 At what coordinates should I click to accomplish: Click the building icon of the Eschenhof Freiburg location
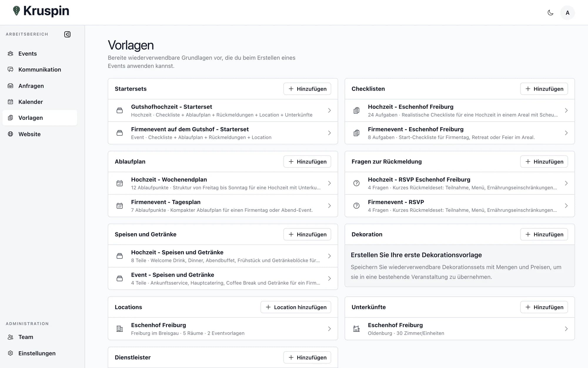tap(120, 329)
